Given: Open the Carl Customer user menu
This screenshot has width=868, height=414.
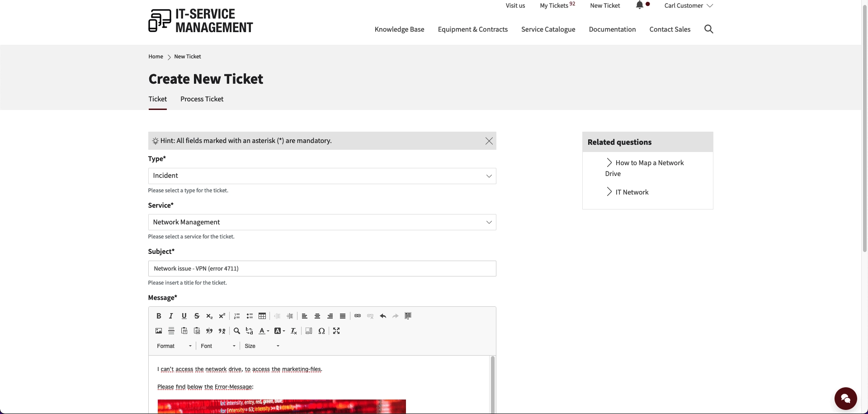Looking at the screenshot, I should click(689, 5).
